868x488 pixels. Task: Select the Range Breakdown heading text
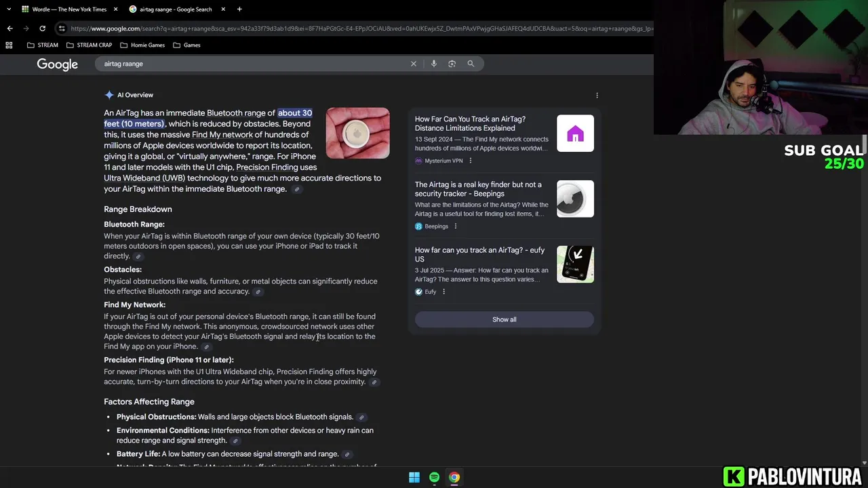coord(138,209)
